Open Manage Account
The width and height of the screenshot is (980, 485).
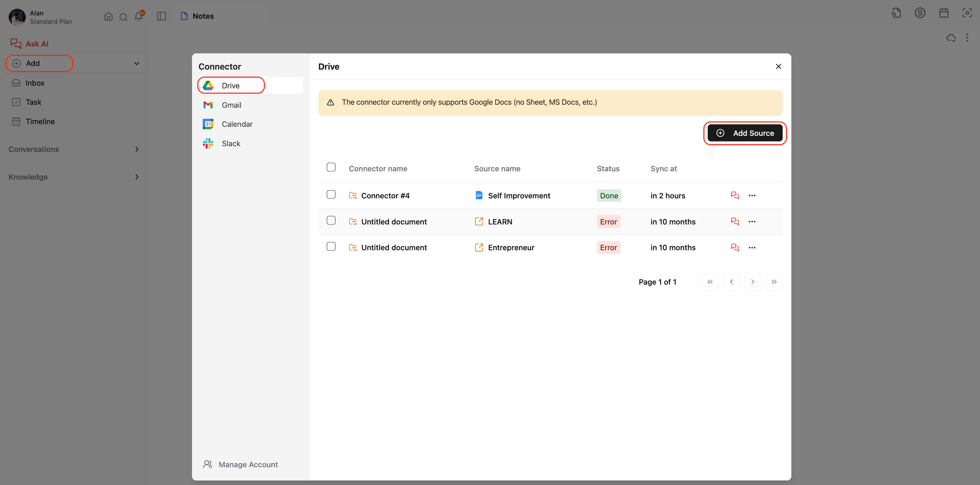[241, 464]
